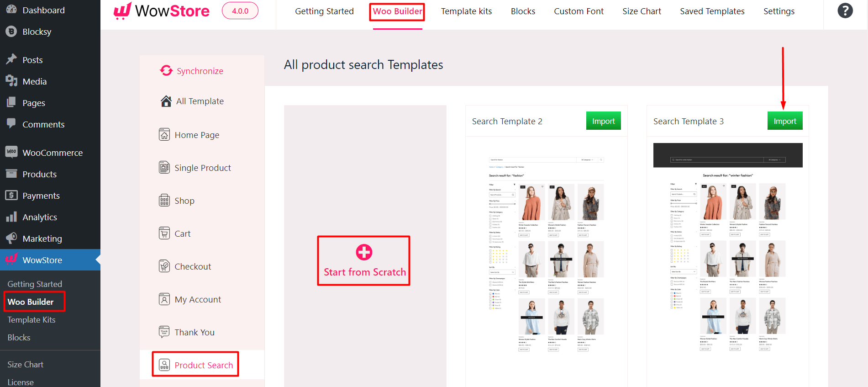This screenshot has height=387, width=868.
Task: Click Start from Scratch label
Action: click(364, 272)
